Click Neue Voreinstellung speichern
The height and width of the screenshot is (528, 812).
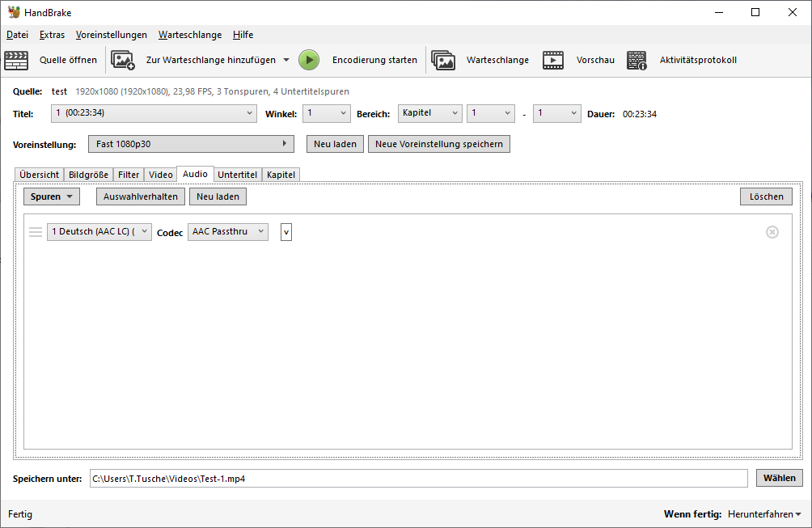click(439, 144)
